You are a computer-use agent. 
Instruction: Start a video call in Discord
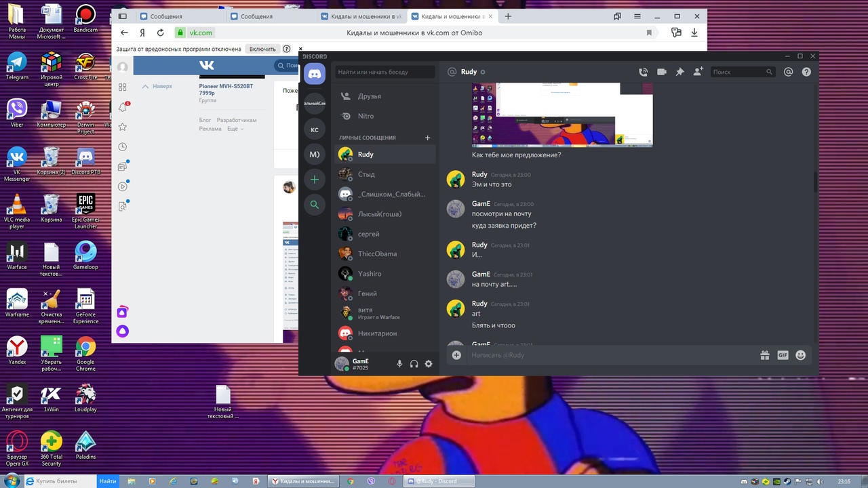pyautogui.click(x=661, y=72)
